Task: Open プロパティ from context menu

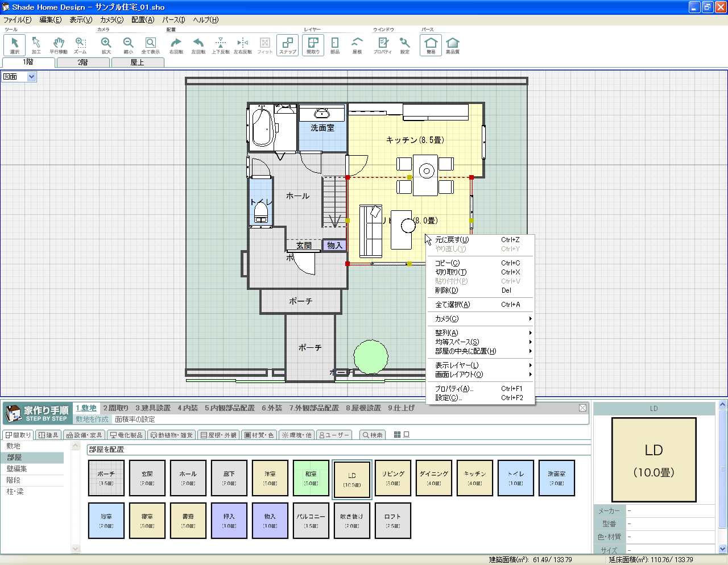Action: coord(480,389)
